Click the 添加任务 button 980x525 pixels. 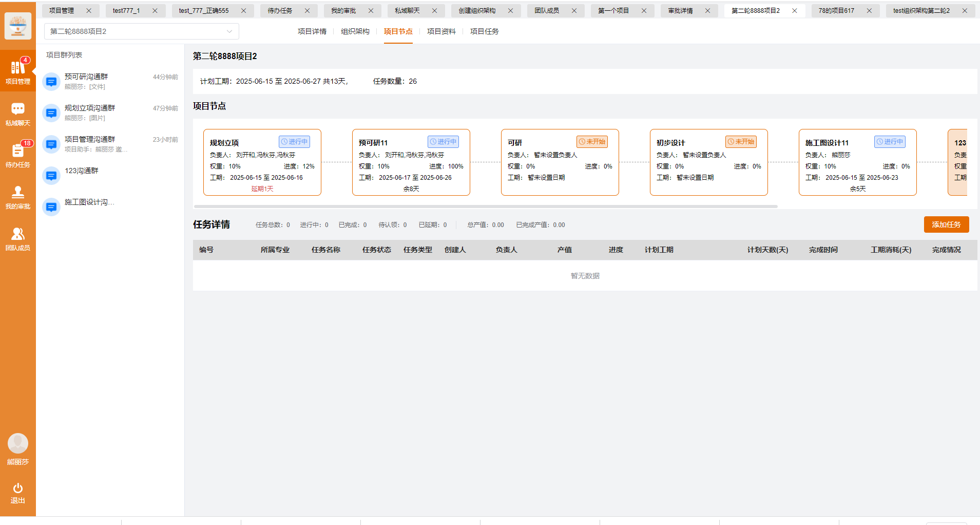pos(946,224)
